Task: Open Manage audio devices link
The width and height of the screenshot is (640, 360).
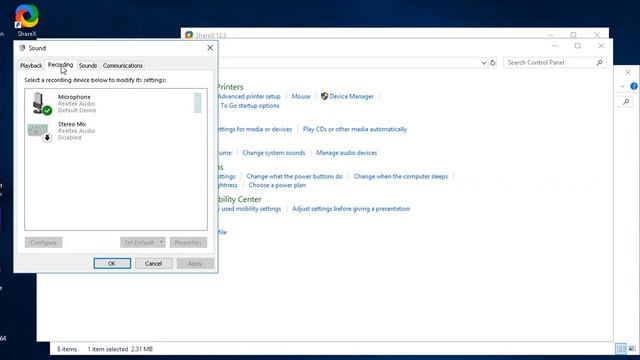Action: click(347, 153)
